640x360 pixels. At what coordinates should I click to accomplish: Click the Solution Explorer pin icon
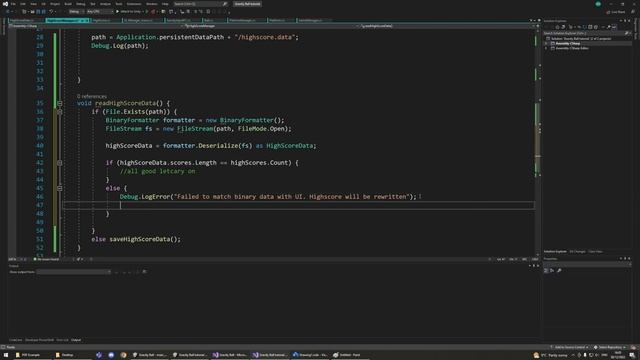point(625,20)
